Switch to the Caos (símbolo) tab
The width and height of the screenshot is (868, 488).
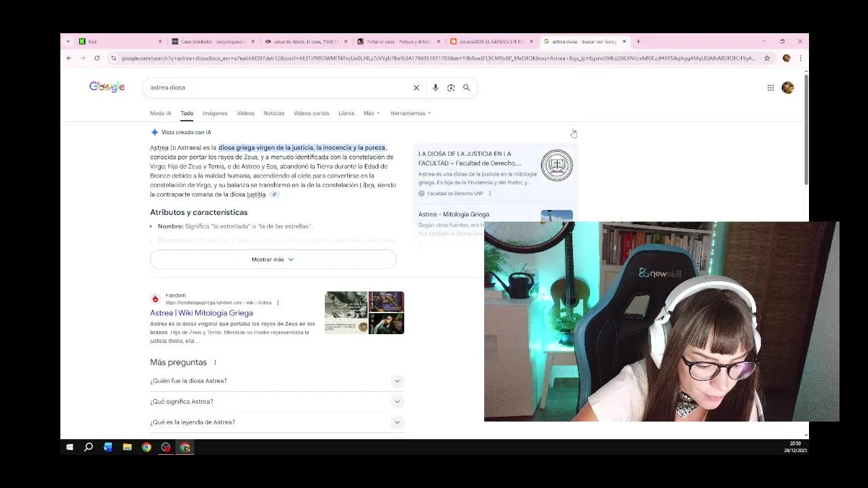point(212,41)
